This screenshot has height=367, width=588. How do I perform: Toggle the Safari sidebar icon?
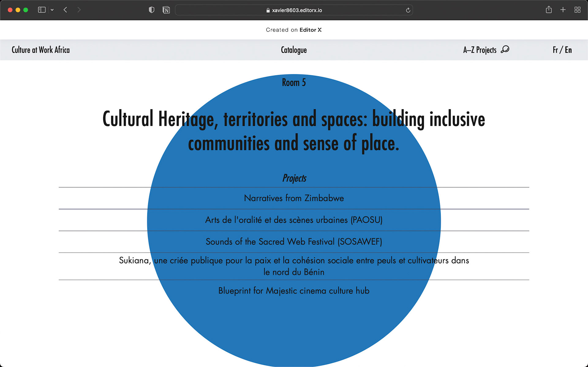(x=42, y=10)
